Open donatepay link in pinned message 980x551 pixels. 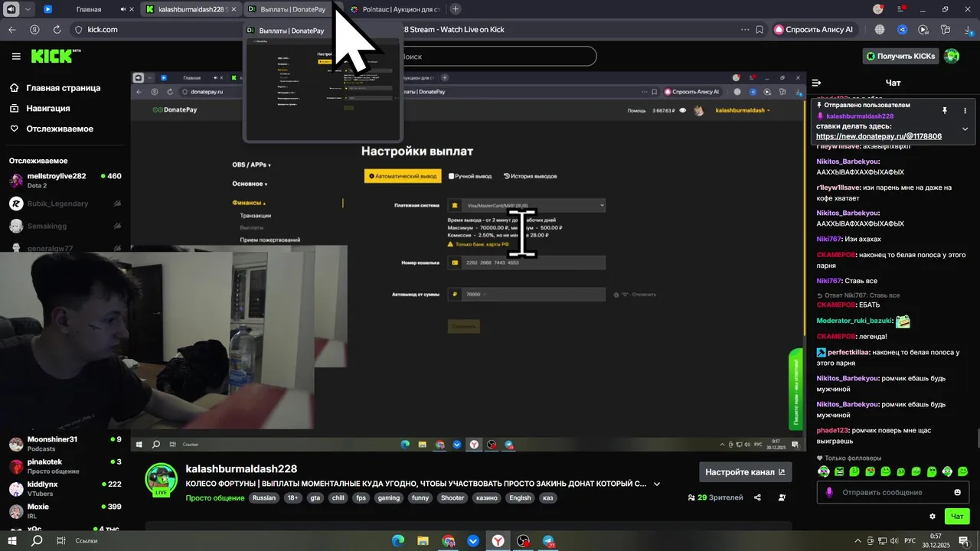click(879, 136)
